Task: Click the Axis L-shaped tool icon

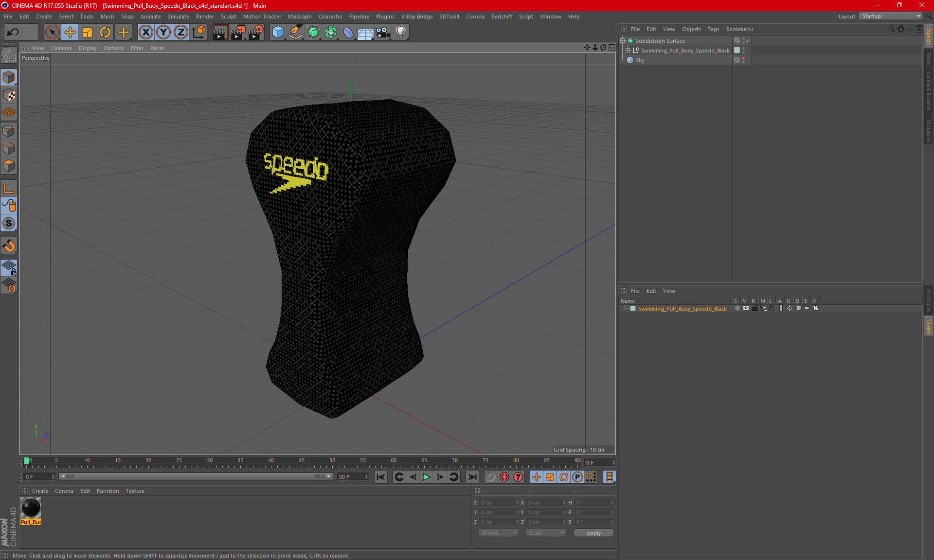Action: [9, 188]
